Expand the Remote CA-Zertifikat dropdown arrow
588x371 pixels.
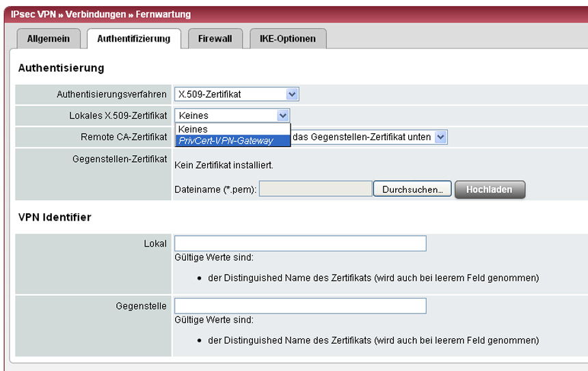pyautogui.click(x=440, y=137)
